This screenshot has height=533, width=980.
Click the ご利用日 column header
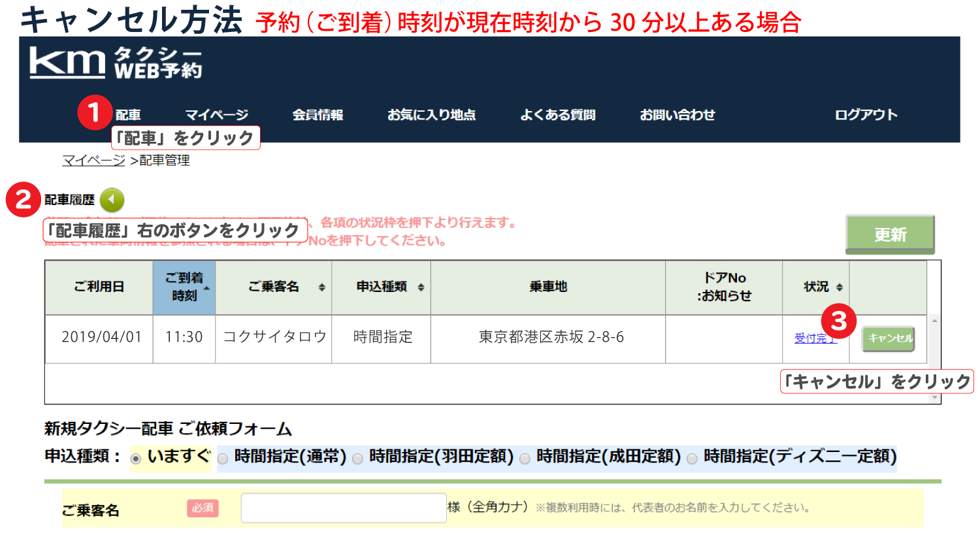[99, 287]
